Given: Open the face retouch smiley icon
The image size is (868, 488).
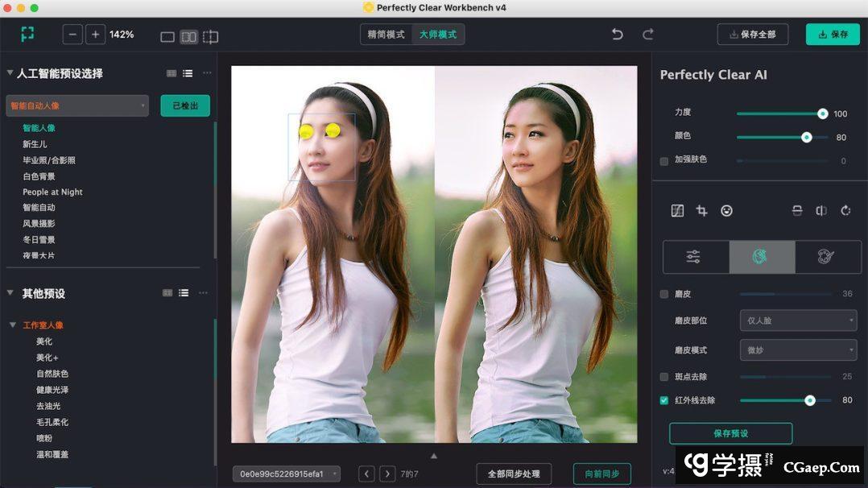Looking at the screenshot, I should [726, 211].
